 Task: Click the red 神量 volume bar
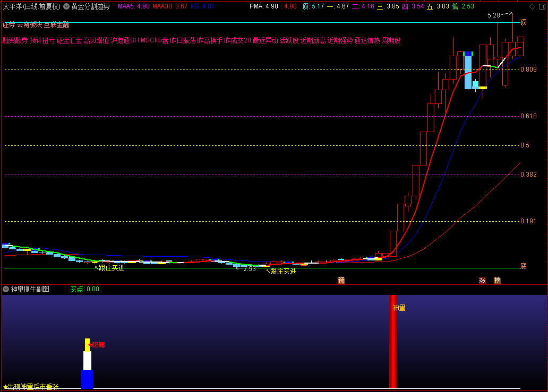393,342
